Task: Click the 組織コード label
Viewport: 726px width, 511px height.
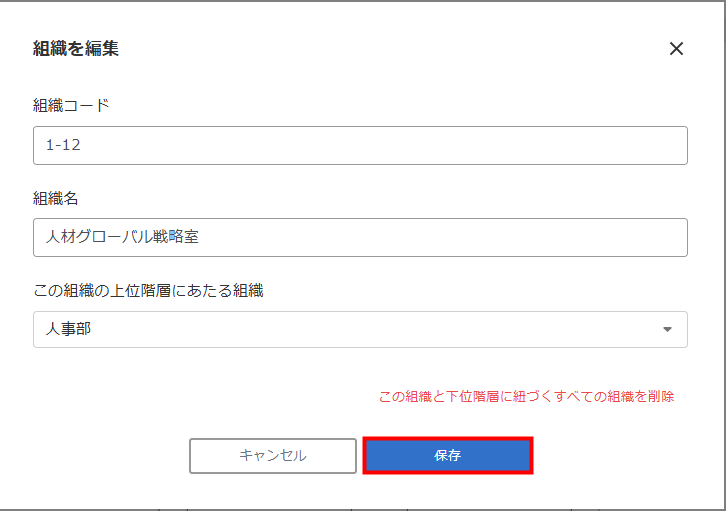Action: click(x=71, y=106)
